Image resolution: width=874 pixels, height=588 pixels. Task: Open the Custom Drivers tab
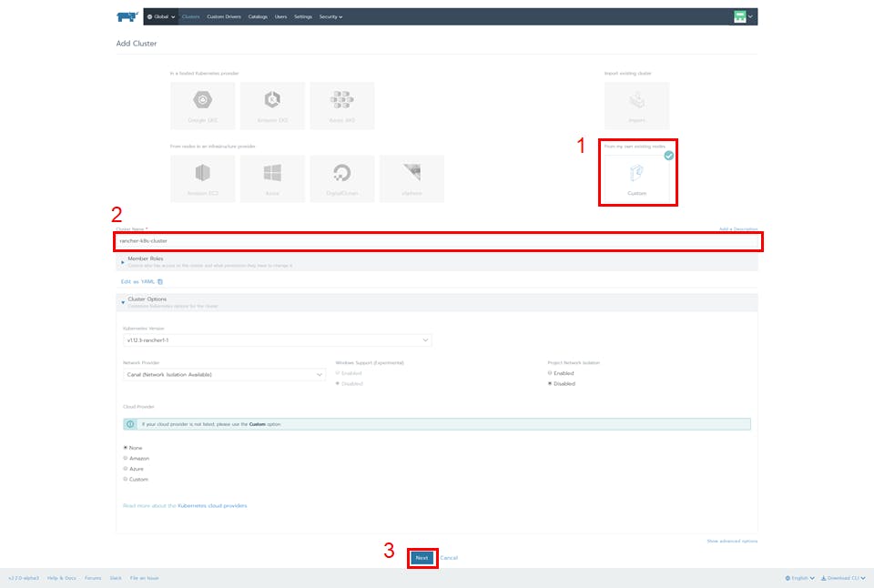[x=224, y=16]
